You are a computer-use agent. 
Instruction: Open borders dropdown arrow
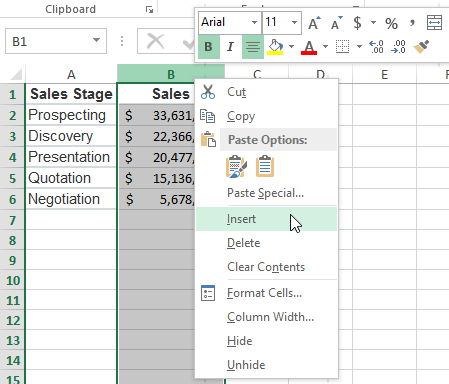(x=359, y=46)
